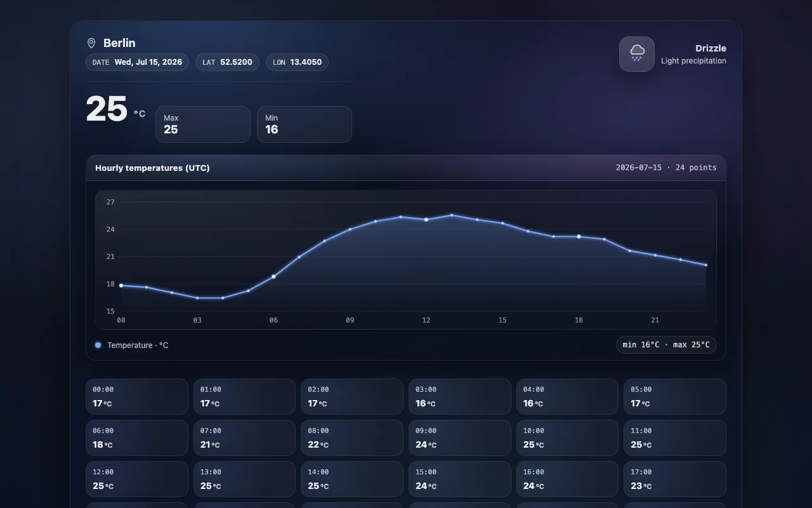Select the 07:00 hourly tile showing 21°C

[x=244, y=438]
